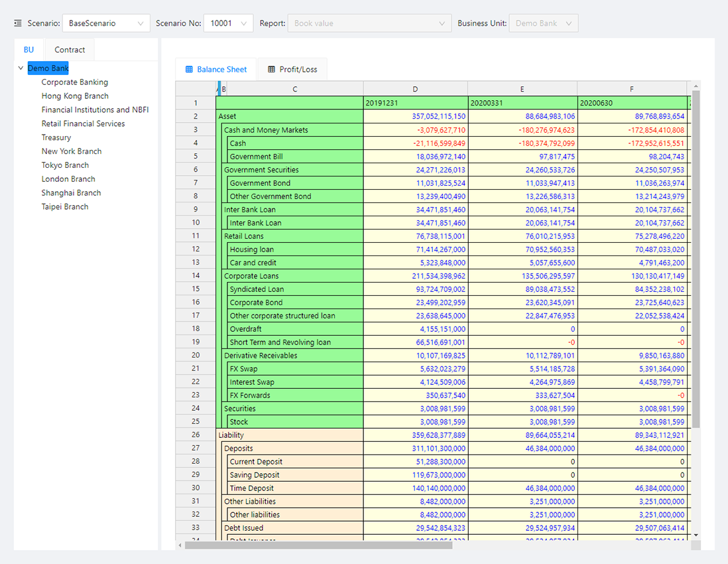
Task: Select the BU tab
Action: [29, 50]
